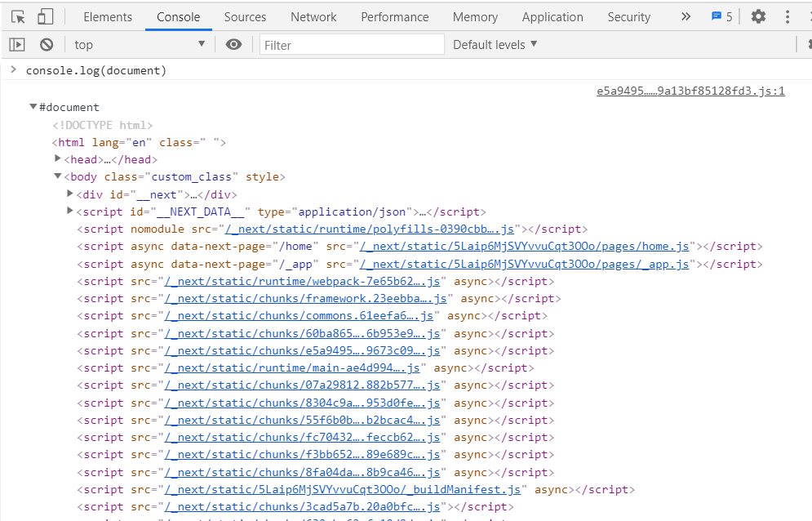Open the e5a9495…9673c09….js chunk link
Viewport: 812px width, 521px height.
303,351
